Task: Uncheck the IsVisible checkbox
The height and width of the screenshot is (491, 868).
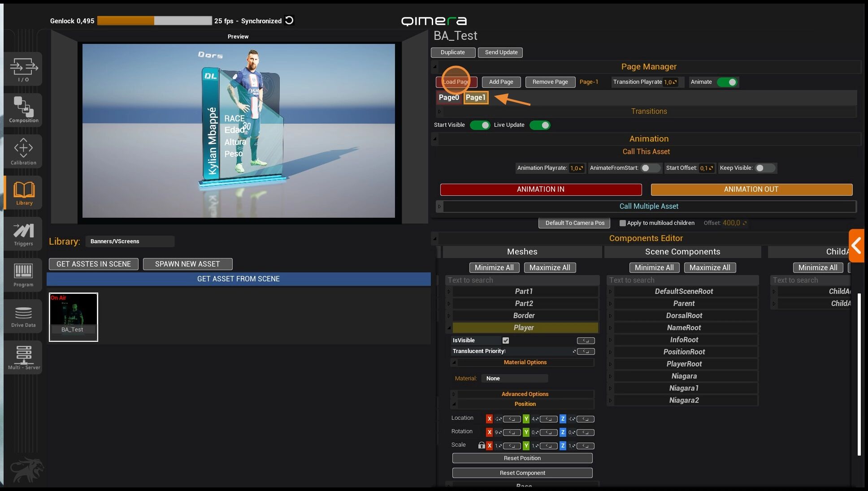Action: coord(506,340)
